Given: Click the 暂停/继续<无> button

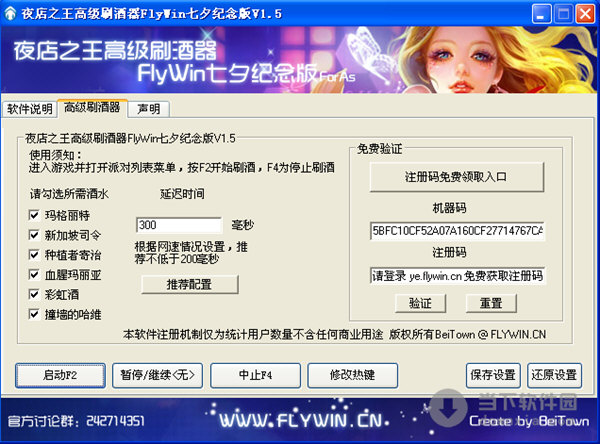Looking at the screenshot, I should point(157,375).
